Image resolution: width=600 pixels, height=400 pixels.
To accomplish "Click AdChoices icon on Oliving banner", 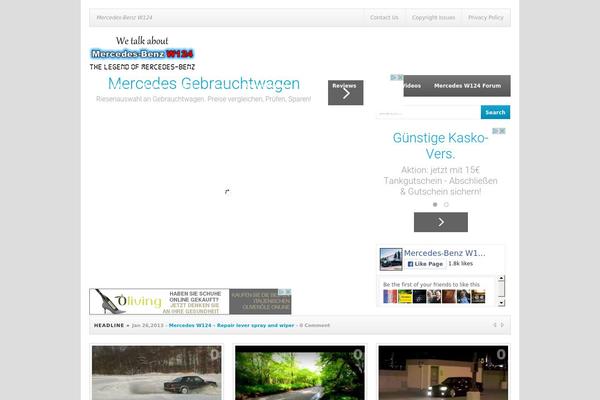I will click(281, 292).
